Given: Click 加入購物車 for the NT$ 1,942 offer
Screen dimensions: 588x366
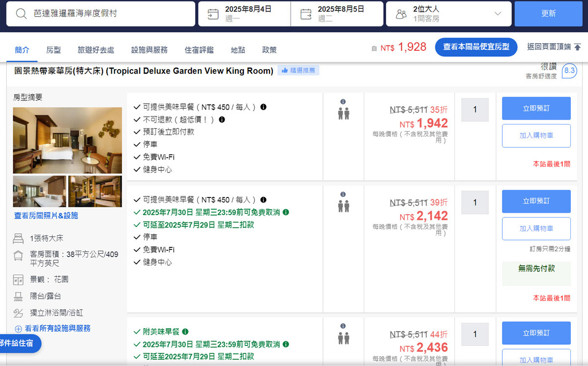Looking at the screenshot, I should pyautogui.click(x=536, y=136).
